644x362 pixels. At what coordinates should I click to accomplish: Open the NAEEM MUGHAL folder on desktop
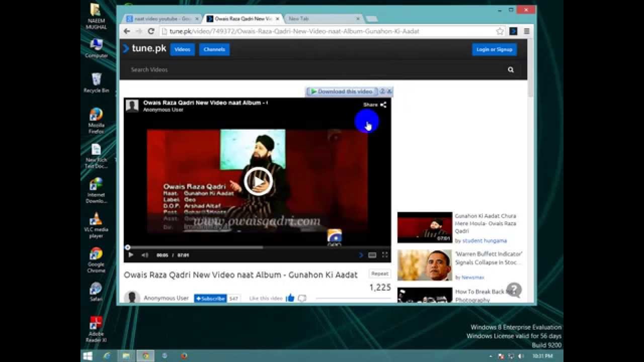click(96, 16)
